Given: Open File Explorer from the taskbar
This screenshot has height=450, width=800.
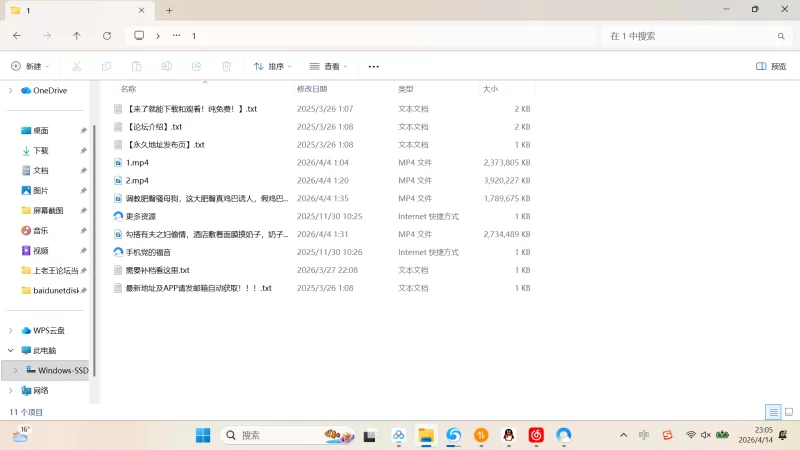Looking at the screenshot, I should pyautogui.click(x=425, y=435).
